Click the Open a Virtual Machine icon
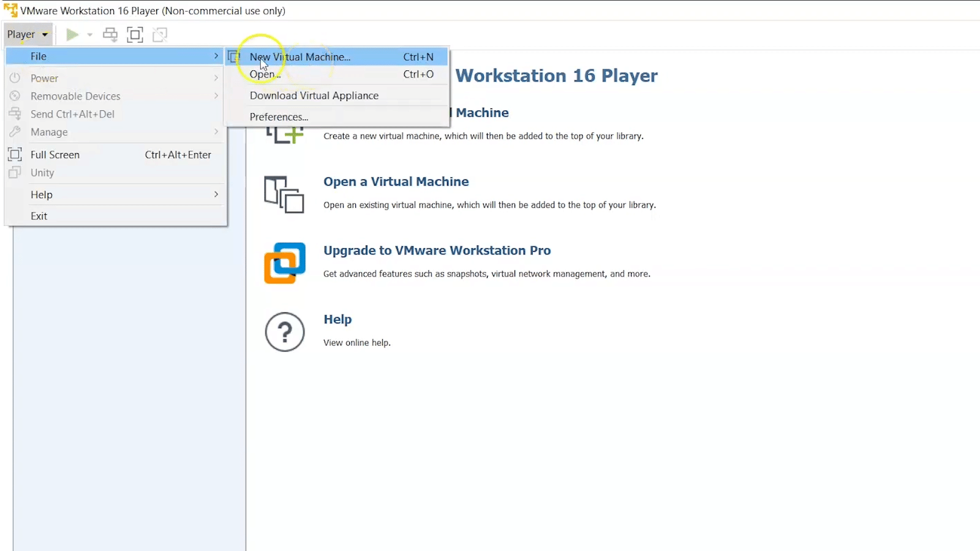980x551 pixels. click(x=284, y=195)
